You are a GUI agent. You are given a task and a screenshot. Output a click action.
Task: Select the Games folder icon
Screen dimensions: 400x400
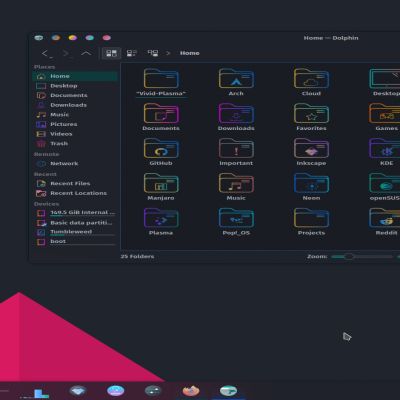point(385,113)
